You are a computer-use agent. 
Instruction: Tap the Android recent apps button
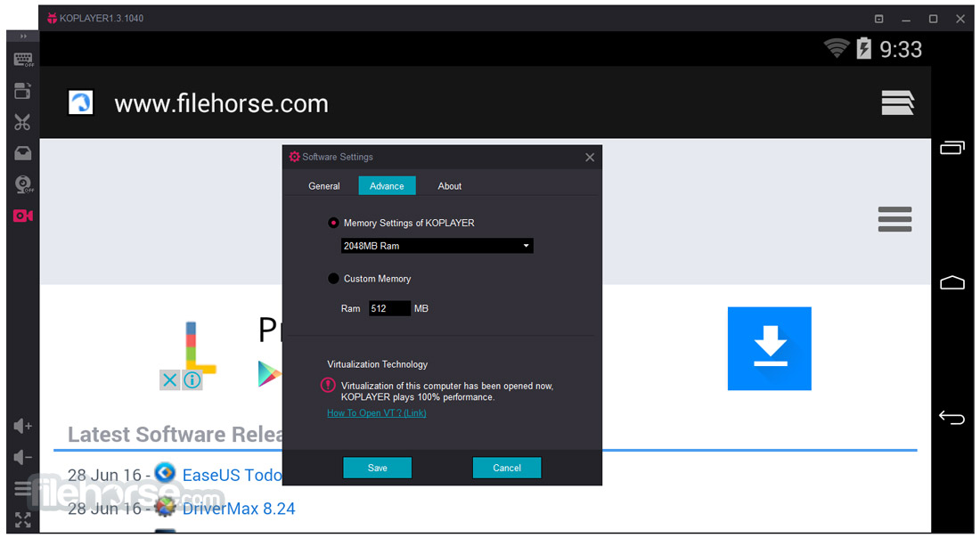pos(951,148)
